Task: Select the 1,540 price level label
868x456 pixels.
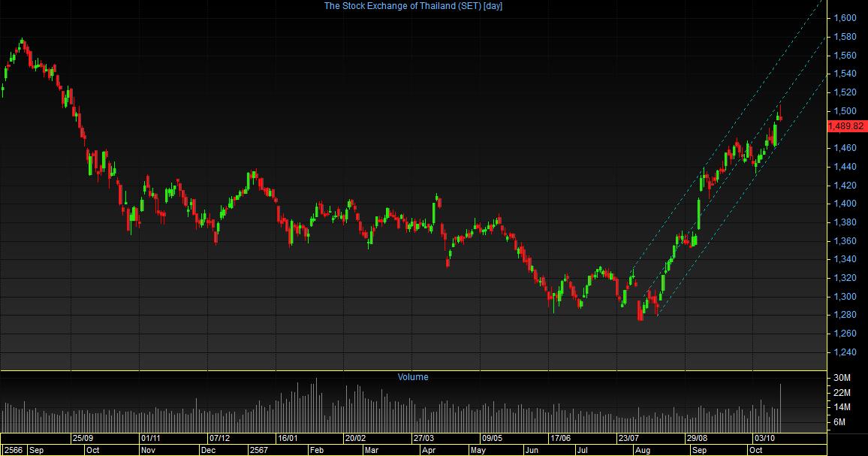Action: point(845,74)
